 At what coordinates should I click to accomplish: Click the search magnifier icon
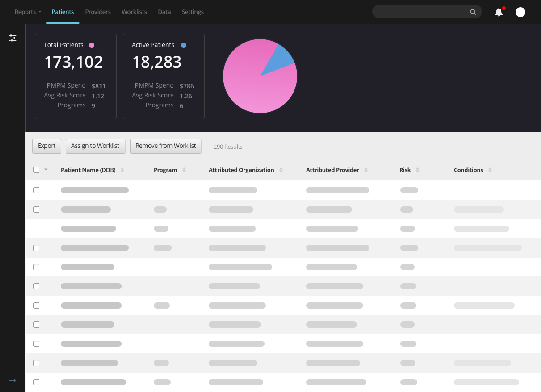coord(473,12)
